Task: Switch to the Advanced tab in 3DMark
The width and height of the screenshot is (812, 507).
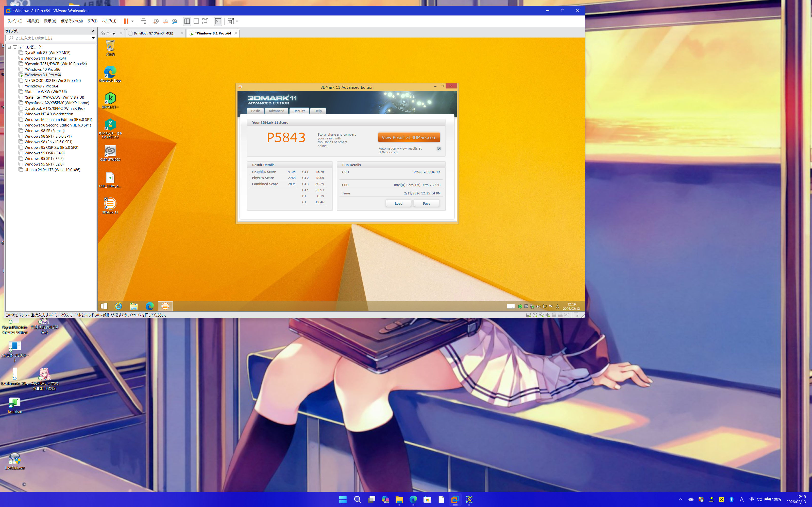Action: tap(276, 111)
